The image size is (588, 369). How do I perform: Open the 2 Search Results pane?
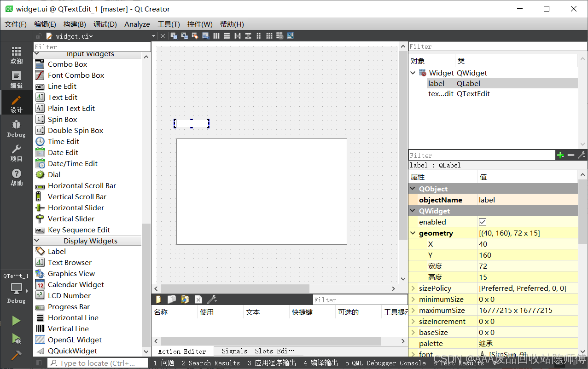(211, 363)
